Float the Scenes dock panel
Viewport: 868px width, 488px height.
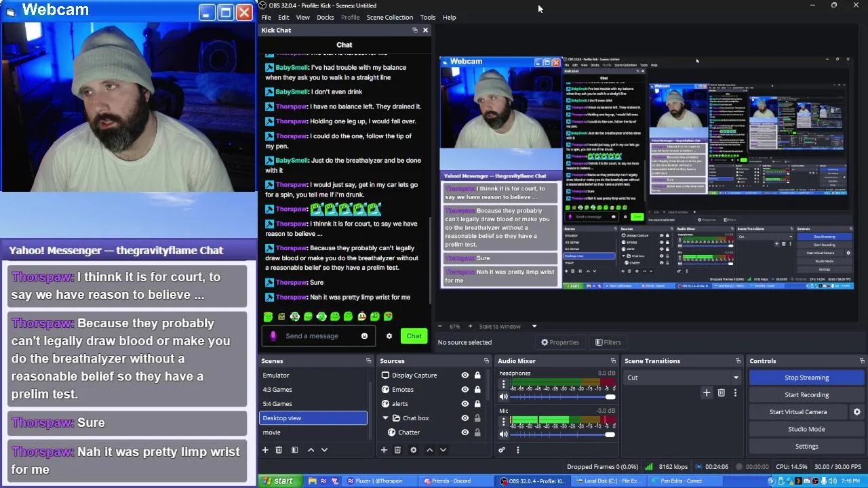click(369, 361)
